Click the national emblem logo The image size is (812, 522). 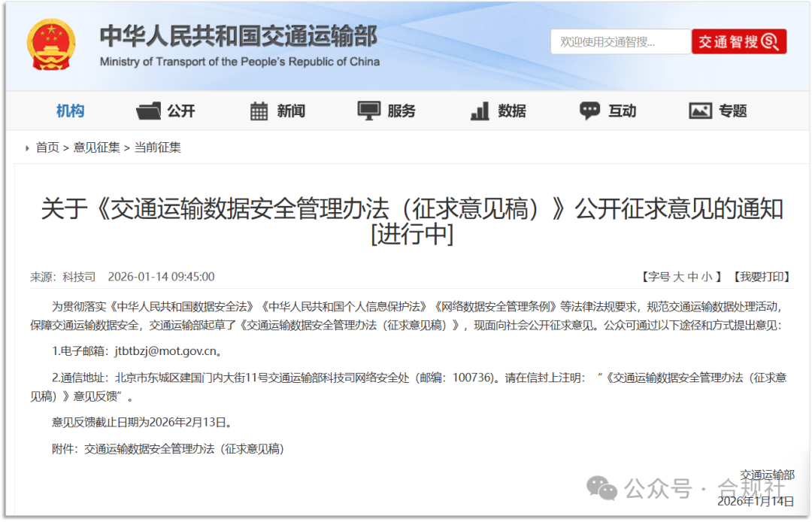(50, 44)
